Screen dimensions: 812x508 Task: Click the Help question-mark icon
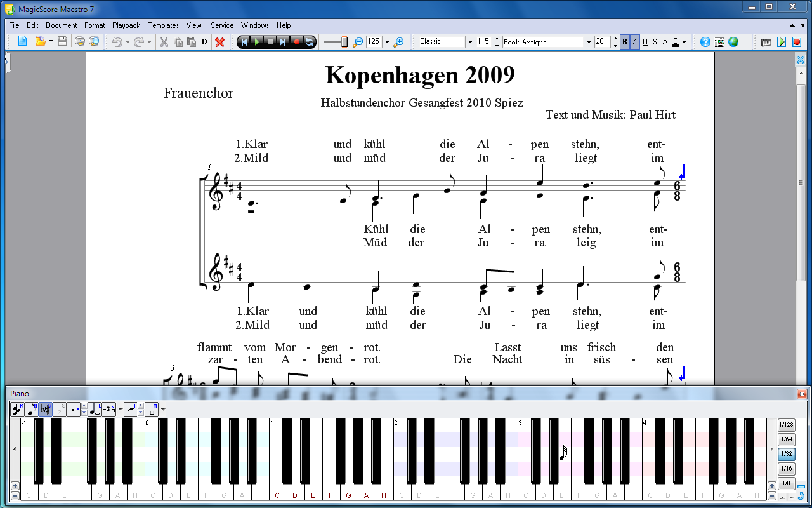click(705, 42)
